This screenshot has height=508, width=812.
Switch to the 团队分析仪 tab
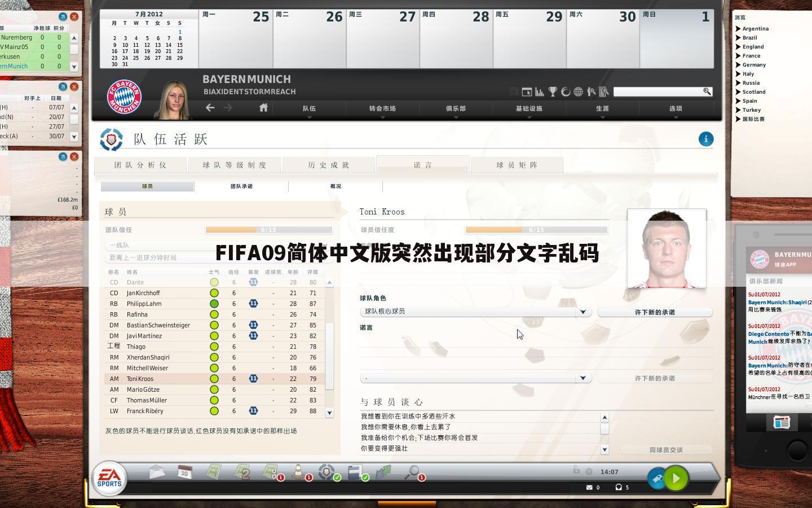point(140,165)
